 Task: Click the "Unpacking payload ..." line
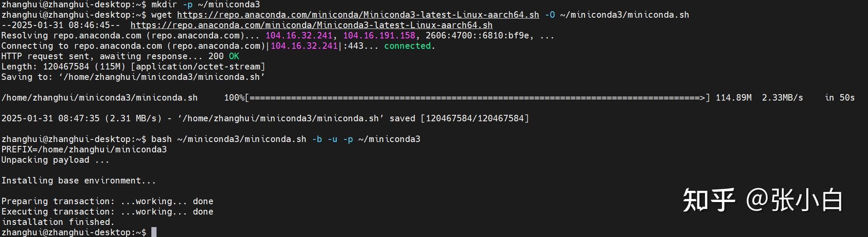pyautogui.click(x=55, y=160)
